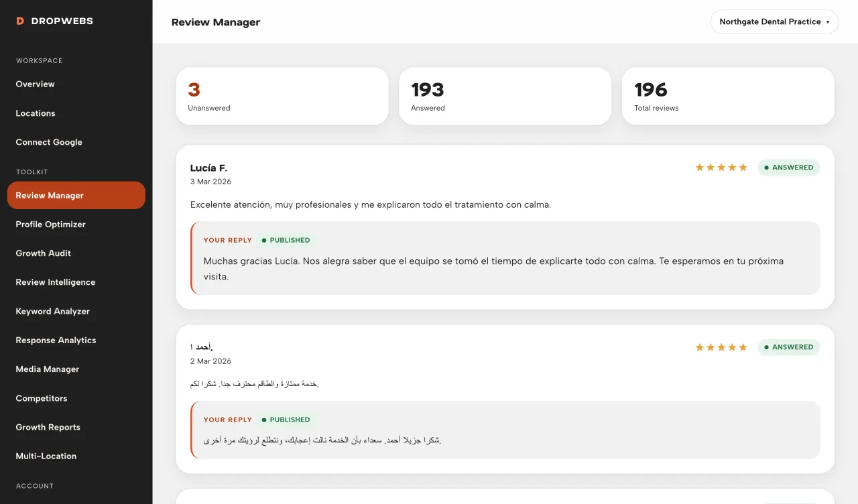Click the 196 Total reviews card

pos(728,96)
